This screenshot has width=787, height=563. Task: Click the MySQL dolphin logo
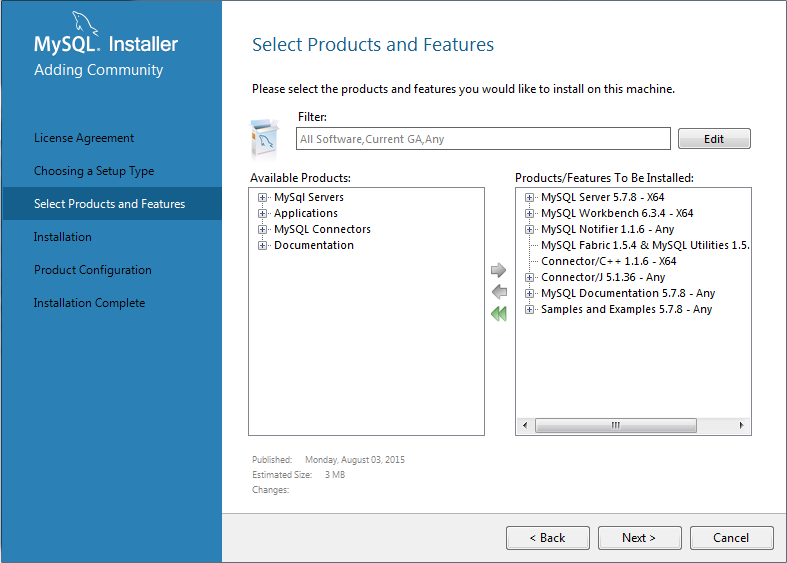[x=85, y=23]
